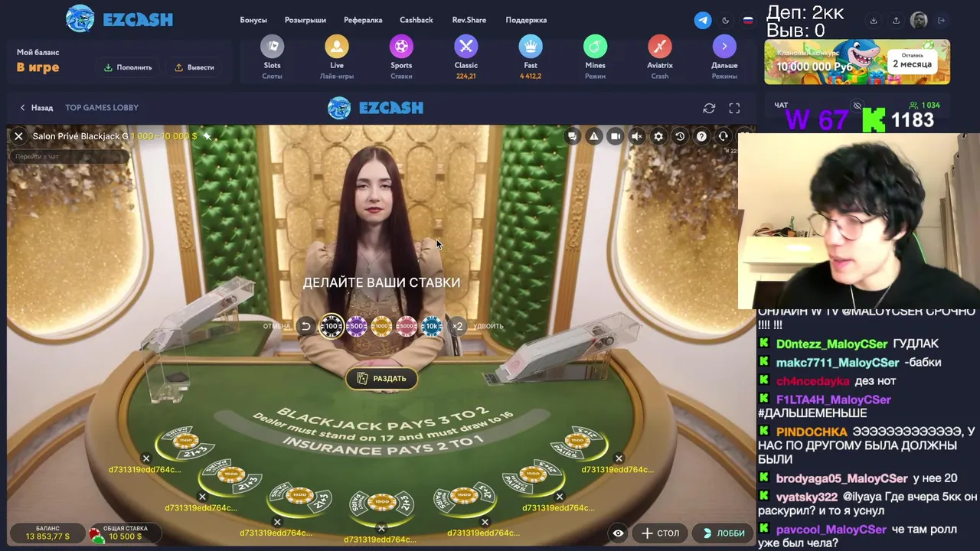Image resolution: width=980 pixels, height=551 pixels.
Task: Open the Rev.Share menu item
Action: coord(469,20)
